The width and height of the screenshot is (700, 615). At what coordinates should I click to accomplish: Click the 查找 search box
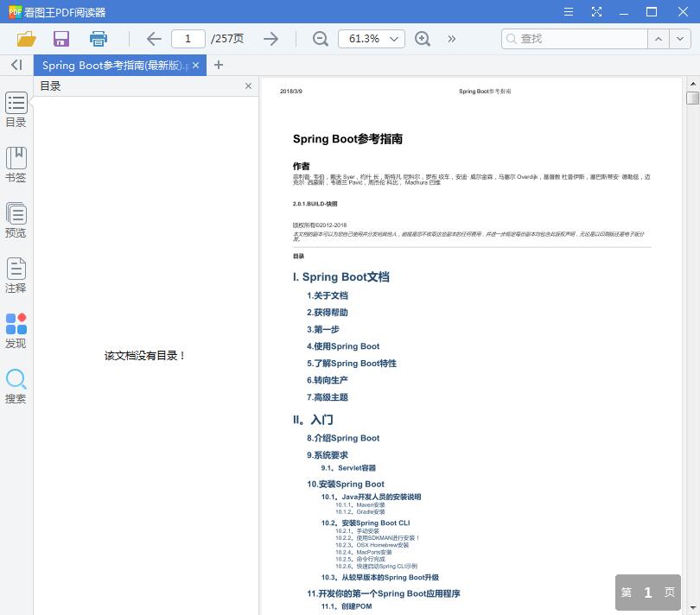click(x=575, y=39)
